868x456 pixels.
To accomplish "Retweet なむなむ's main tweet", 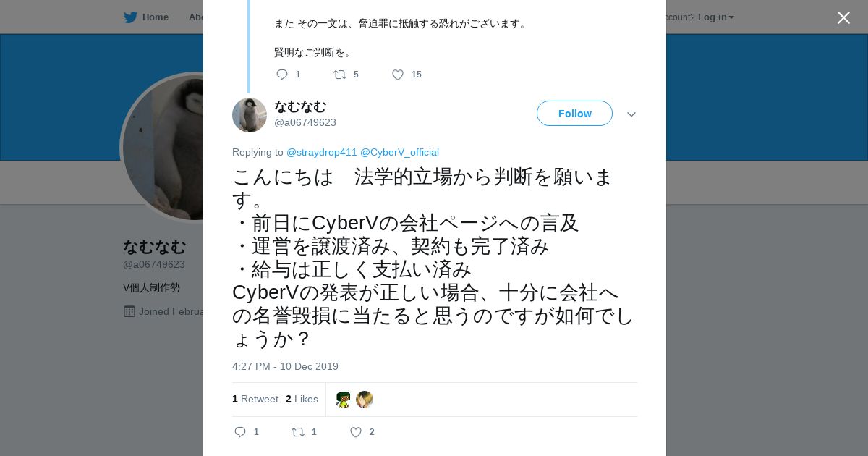I will coord(298,432).
